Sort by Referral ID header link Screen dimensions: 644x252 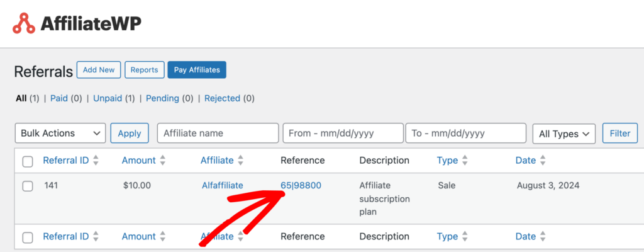(66, 161)
